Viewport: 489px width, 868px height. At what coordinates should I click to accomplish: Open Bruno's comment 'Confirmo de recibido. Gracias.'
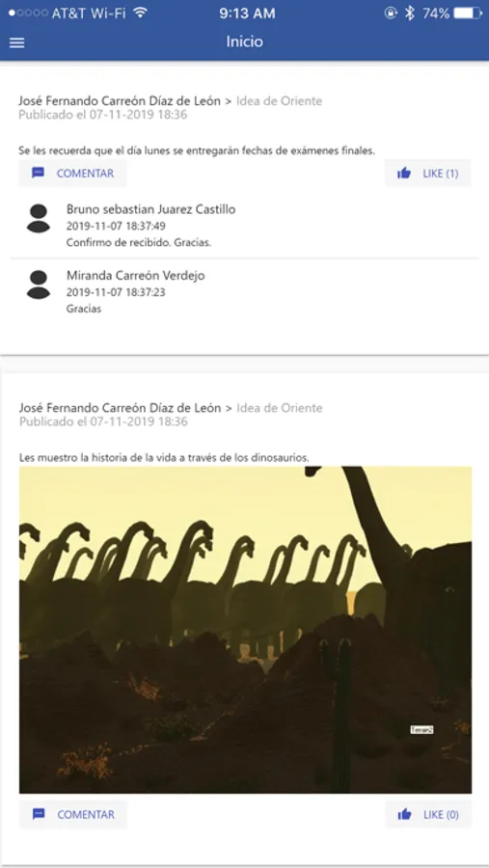pyautogui.click(x=139, y=242)
